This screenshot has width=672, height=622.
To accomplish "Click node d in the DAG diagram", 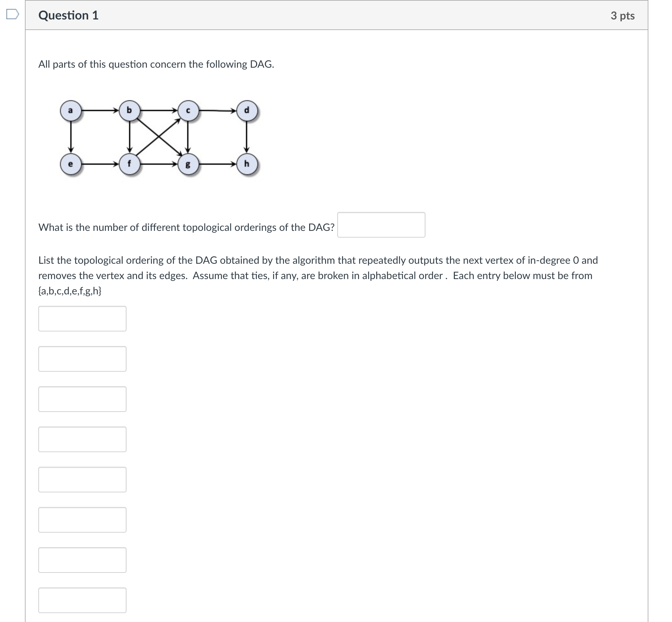I will [247, 111].
